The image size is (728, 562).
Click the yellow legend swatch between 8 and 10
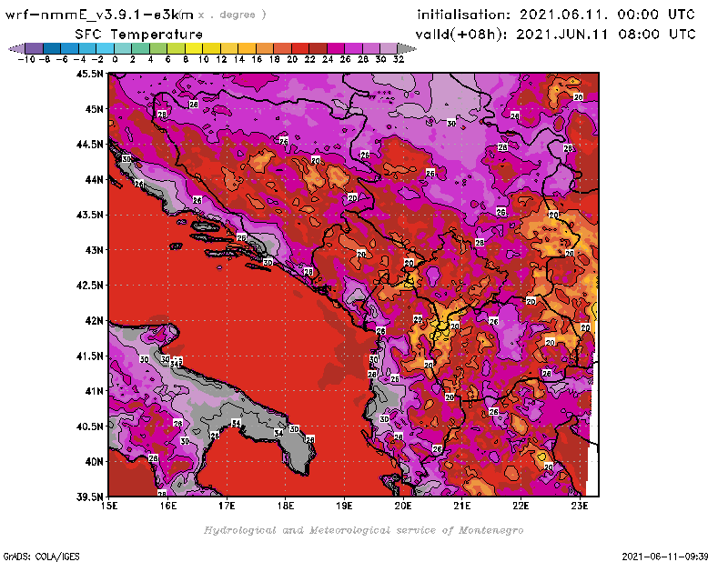coord(194,48)
